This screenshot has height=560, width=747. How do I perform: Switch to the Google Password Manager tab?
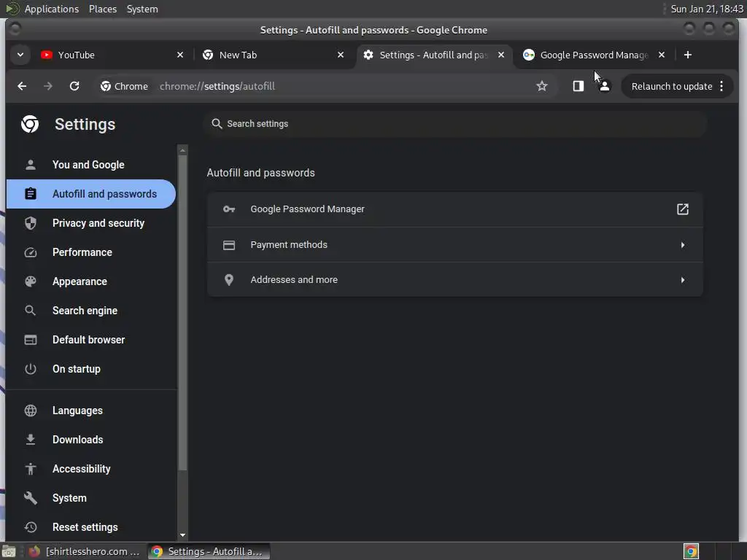pyautogui.click(x=594, y=55)
